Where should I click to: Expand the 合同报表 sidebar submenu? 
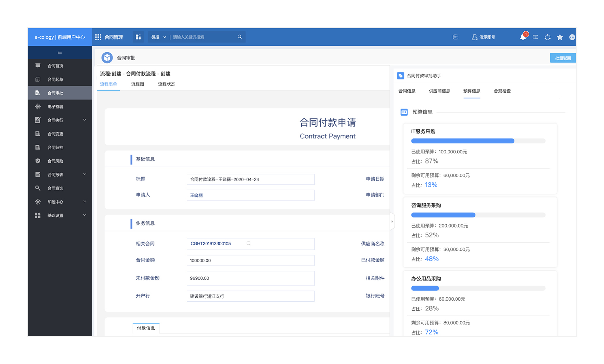85,174
